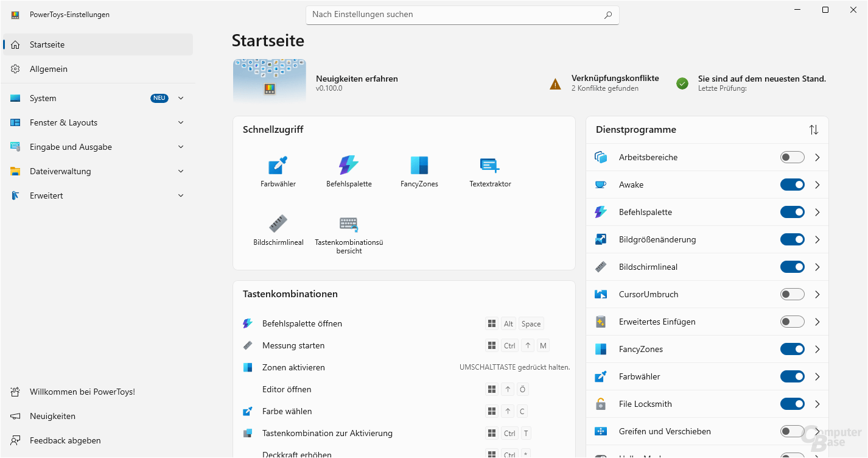This screenshot has width=868, height=458.
Task: Turn off the Befehlspalette toggle
Action: coord(793,212)
